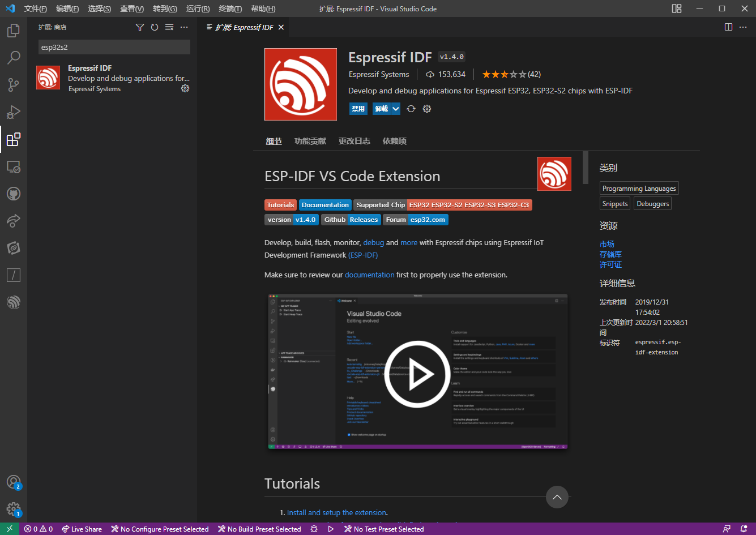Image resolution: width=756 pixels, height=535 pixels.
Task: Open feedback icon in status bar
Action: coord(727,529)
